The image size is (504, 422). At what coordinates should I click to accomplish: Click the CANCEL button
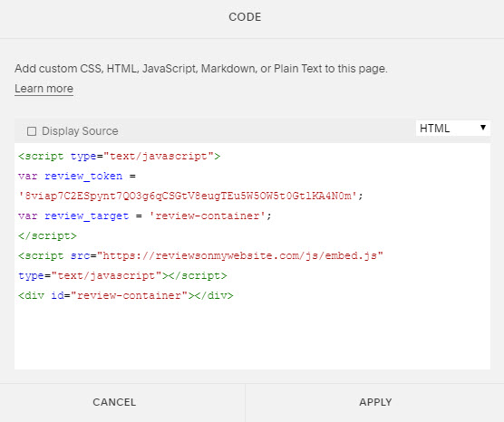point(114,402)
